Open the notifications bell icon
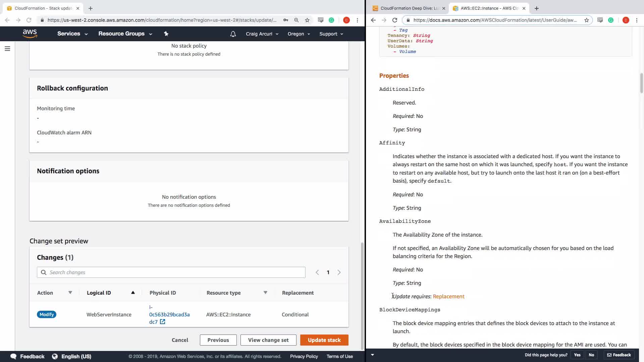644x362 pixels. pyautogui.click(x=233, y=34)
